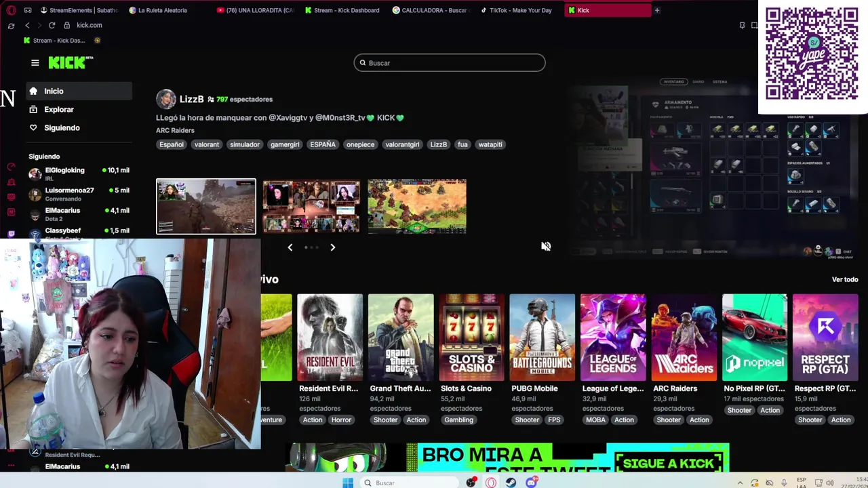Open a new browser tab with plus
Screen dimensions: 868x488
coord(656,10)
